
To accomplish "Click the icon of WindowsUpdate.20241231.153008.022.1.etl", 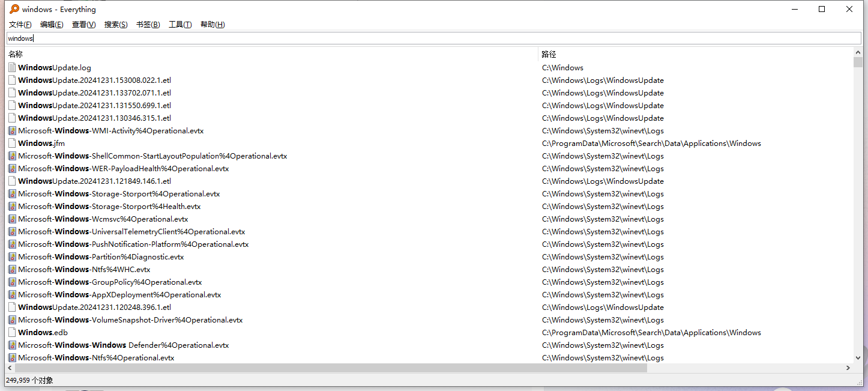I will (12, 80).
